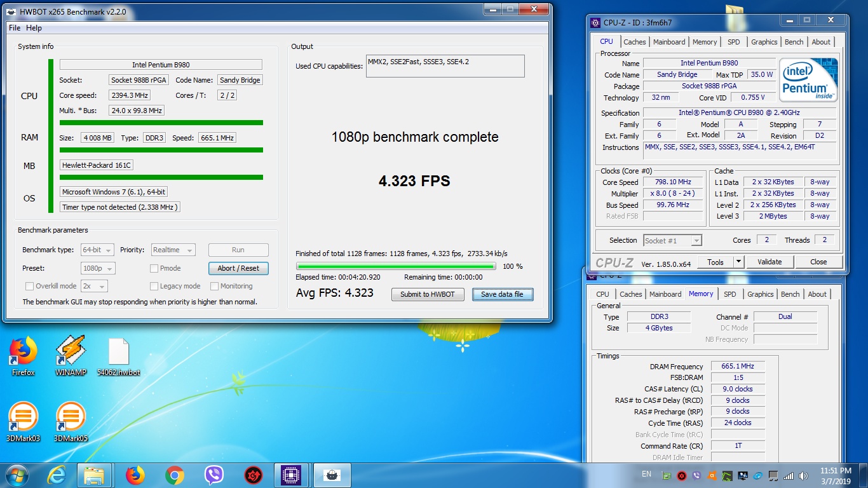The height and width of the screenshot is (488, 868).
Task: Open the Preset 1080p dropdown
Action: click(x=98, y=268)
